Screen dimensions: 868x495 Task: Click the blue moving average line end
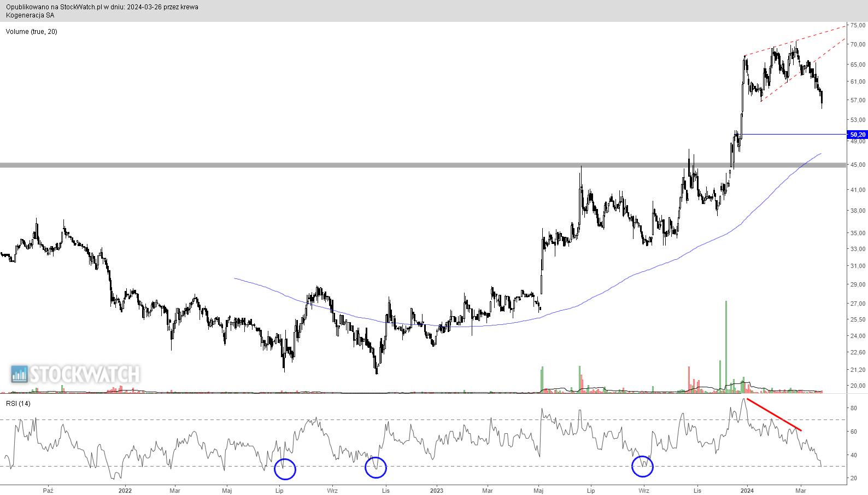pos(820,154)
